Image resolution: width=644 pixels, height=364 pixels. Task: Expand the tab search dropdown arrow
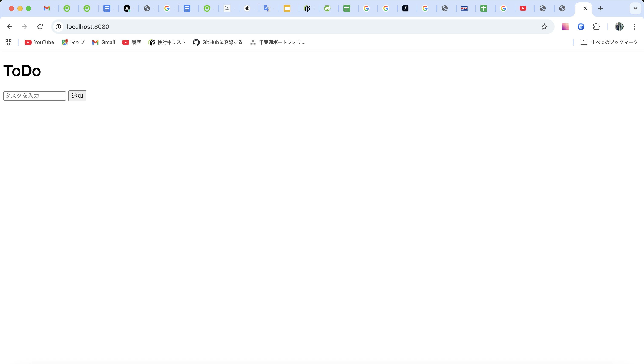pos(635,9)
